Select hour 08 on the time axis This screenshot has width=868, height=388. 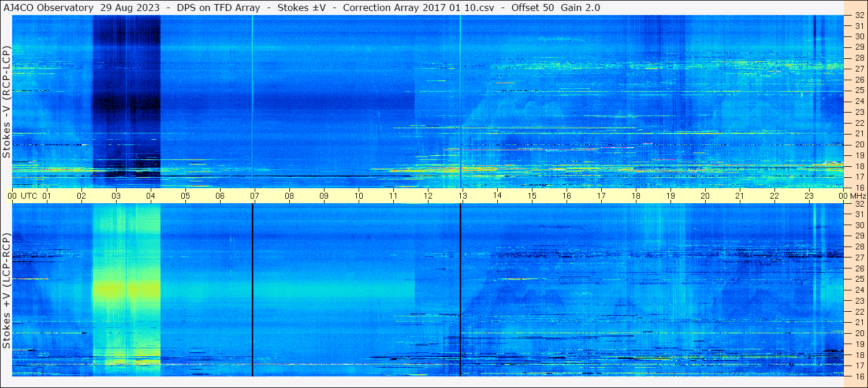pos(289,196)
